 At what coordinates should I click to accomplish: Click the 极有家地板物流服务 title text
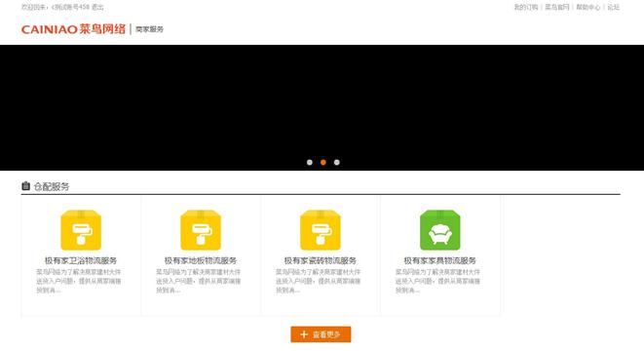click(x=201, y=260)
